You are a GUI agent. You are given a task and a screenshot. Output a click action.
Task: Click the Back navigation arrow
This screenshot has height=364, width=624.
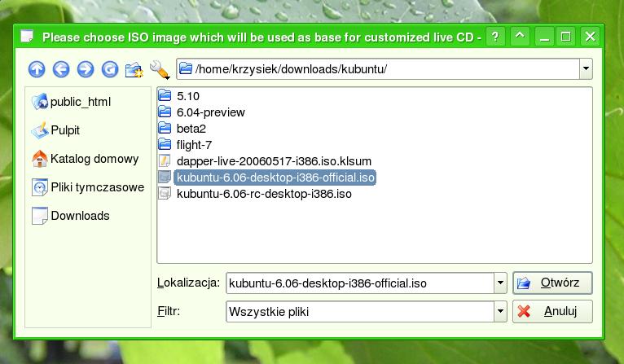click(x=61, y=69)
